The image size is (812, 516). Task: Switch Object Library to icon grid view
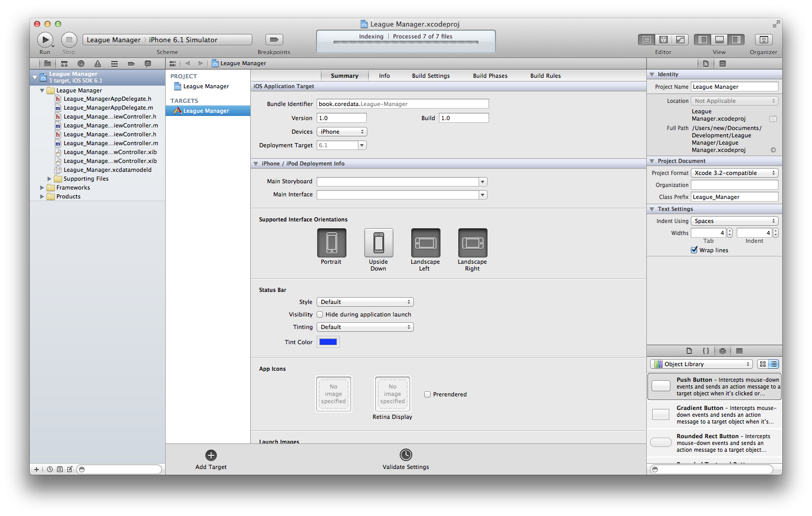pos(763,364)
